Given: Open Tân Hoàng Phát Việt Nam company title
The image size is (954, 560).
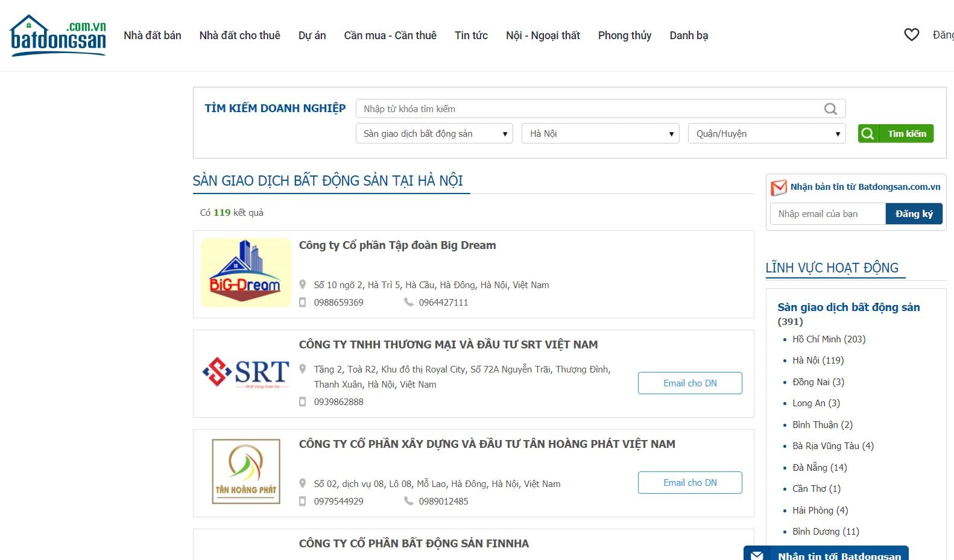Looking at the screenshot, I should tap(487, 444).
